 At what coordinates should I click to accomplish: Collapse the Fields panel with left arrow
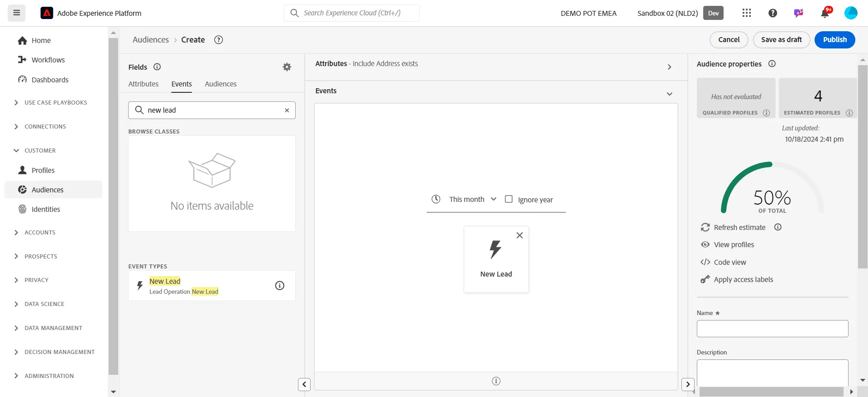(x=304, y=384)
